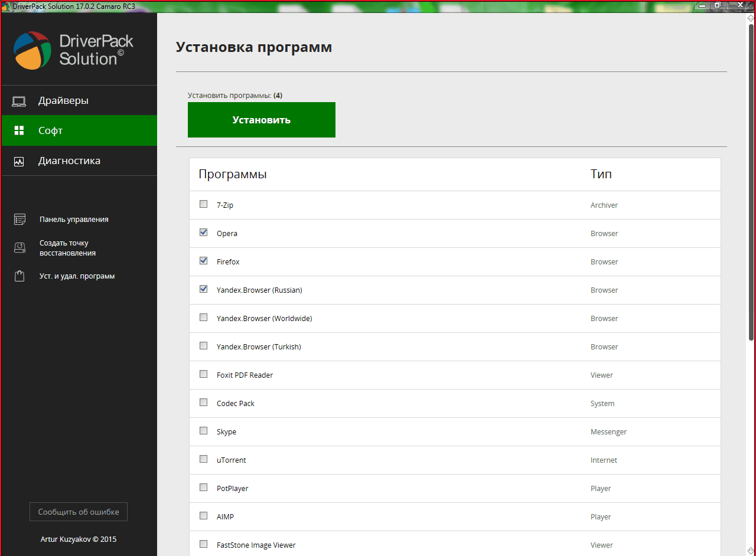Screen dimensions: 756x556
Task: Tick the uTorrent checkbox
Action: pyautogui.click(x=204, y=459)
